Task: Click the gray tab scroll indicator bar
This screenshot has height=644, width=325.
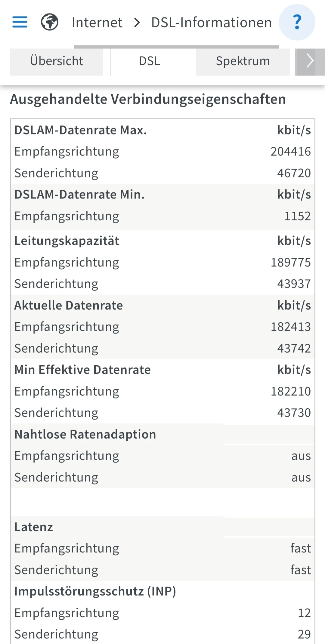Action: pos(176,47)
